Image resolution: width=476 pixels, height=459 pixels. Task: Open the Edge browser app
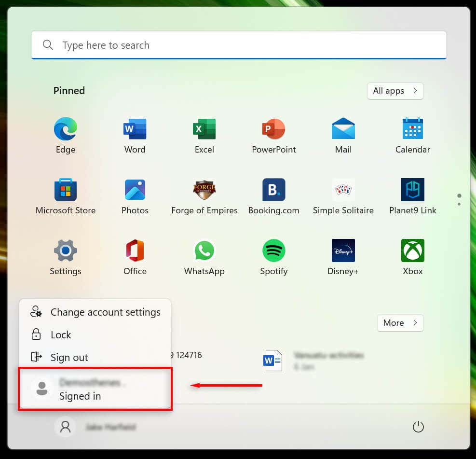(x=65, y=136)
